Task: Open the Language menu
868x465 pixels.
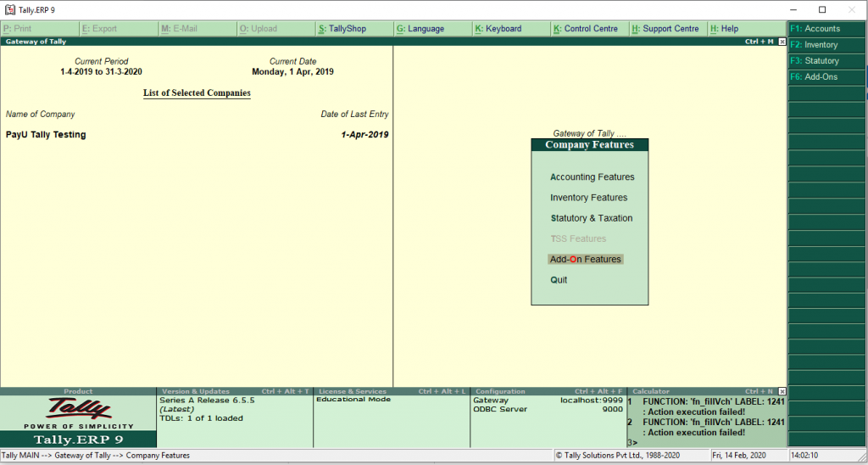Action: click(433, 29)
